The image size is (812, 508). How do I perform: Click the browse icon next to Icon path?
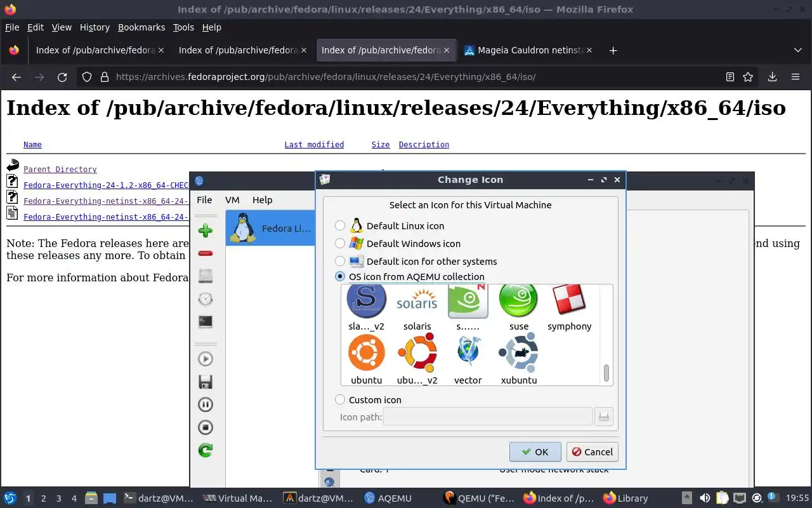(604, 417)
